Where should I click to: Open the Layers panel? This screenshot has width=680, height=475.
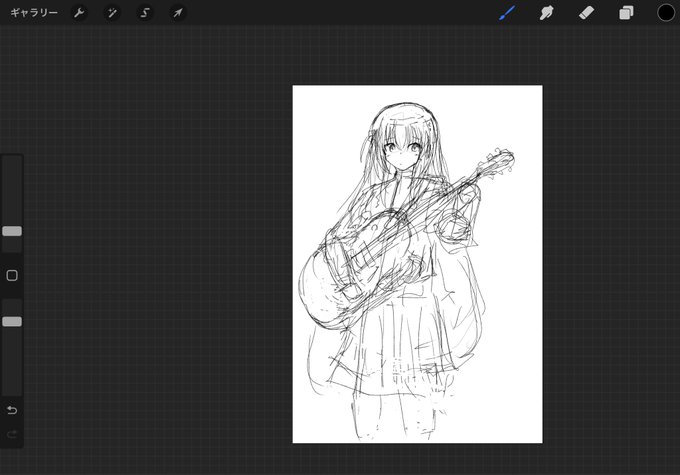626,13
